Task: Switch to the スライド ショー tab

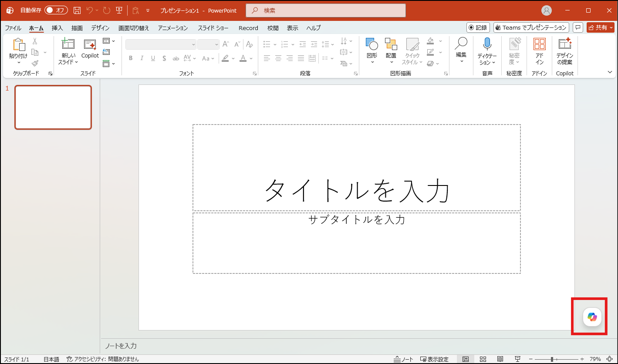Action: coord(213,28)
